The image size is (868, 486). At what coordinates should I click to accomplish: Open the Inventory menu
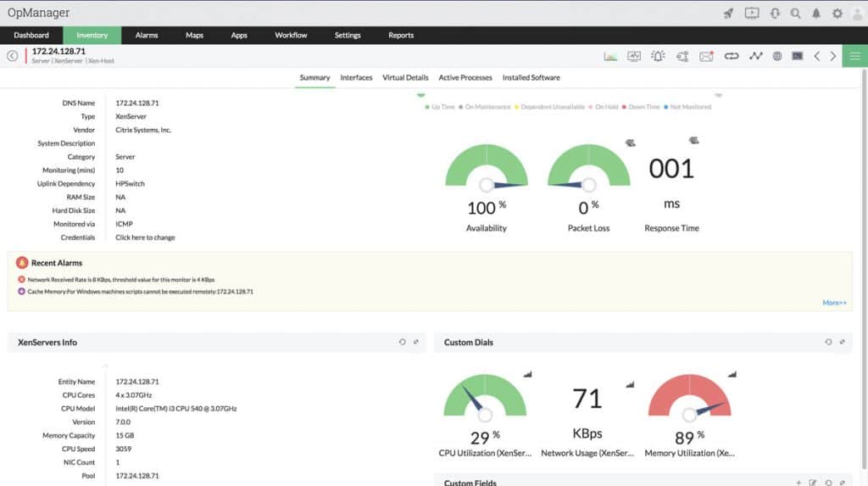pos(92,35)
